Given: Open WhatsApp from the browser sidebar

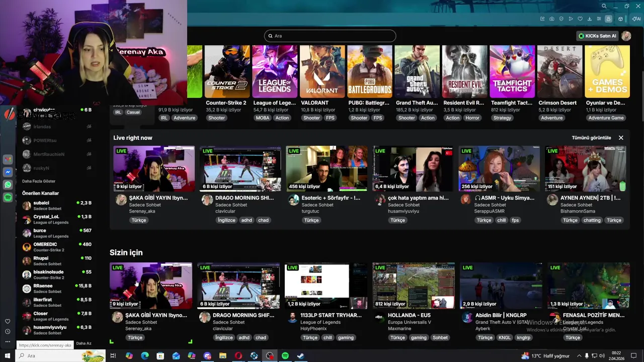Looking at the screenshot, I should tap(8, 185).
